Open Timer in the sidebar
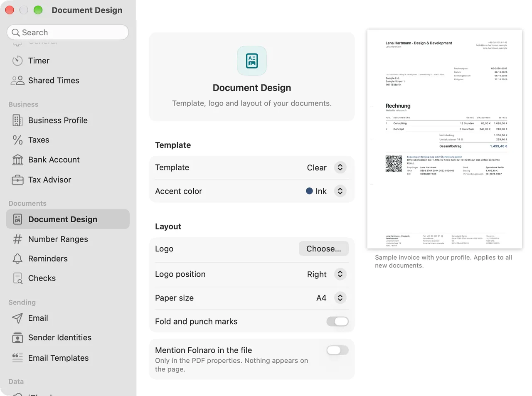 point(68,61)
